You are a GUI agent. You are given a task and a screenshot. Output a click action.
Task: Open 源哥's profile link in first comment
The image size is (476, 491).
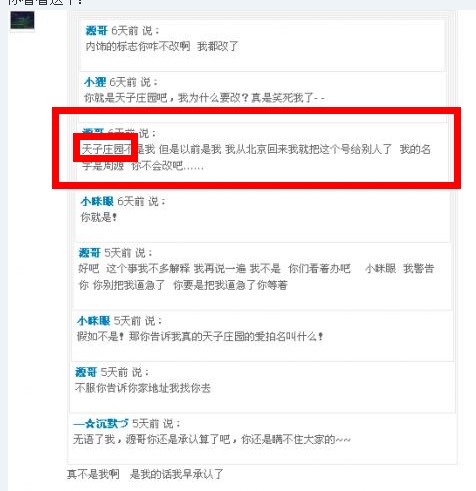pyautogui.click(x=97, y=31)
